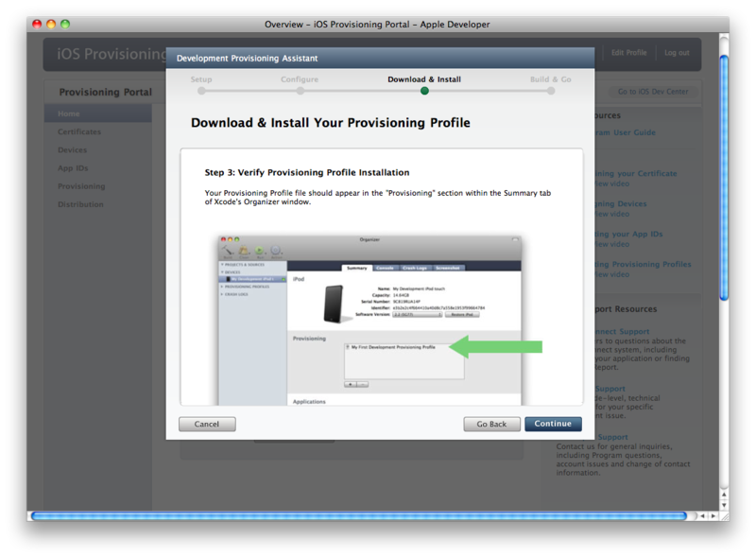Image resolution: width=756 pixels, height=558 pixels.
Task: Click the Log out link
Action: click(677, 53)
